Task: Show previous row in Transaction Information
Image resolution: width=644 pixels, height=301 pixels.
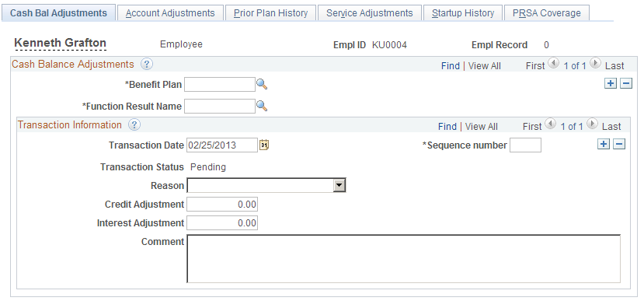Action: point(550,124)
